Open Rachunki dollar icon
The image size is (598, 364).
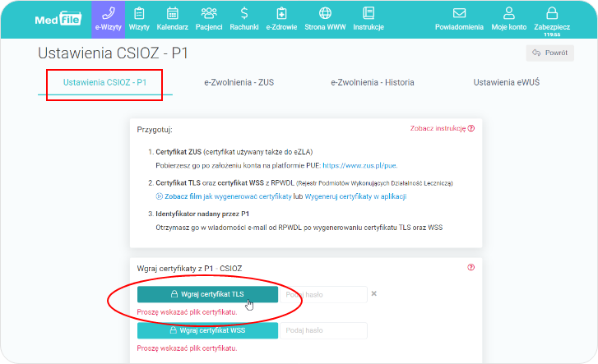(x=244, y=14)
